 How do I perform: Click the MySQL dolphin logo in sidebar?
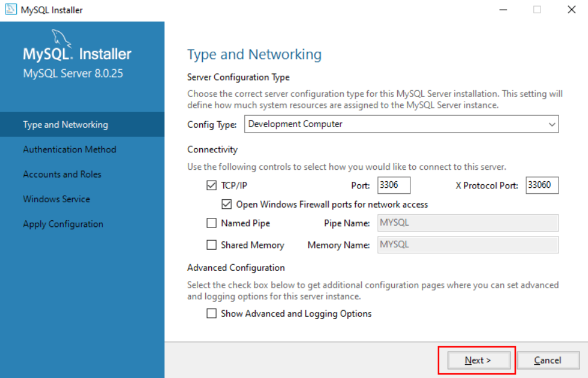tap(61, 38)
